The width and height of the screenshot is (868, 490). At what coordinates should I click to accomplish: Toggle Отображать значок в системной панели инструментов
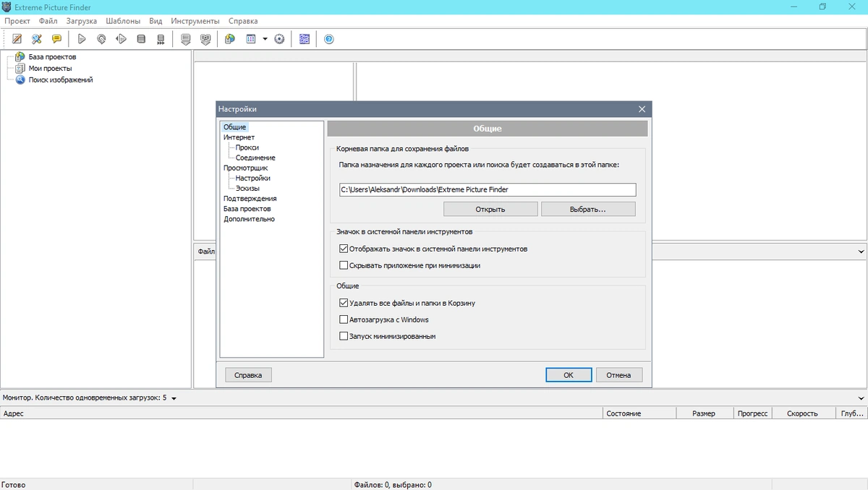(344, 249)
